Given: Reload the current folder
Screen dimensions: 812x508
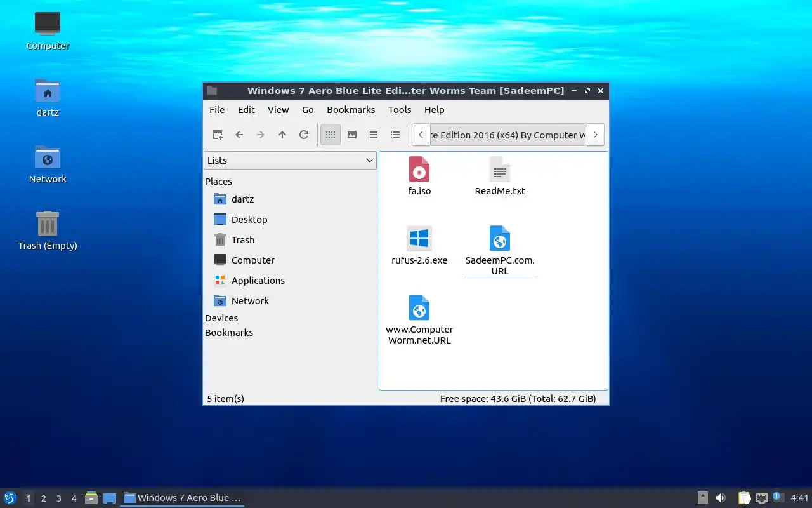Looking at the screenshot, I should tap(304, 135).
